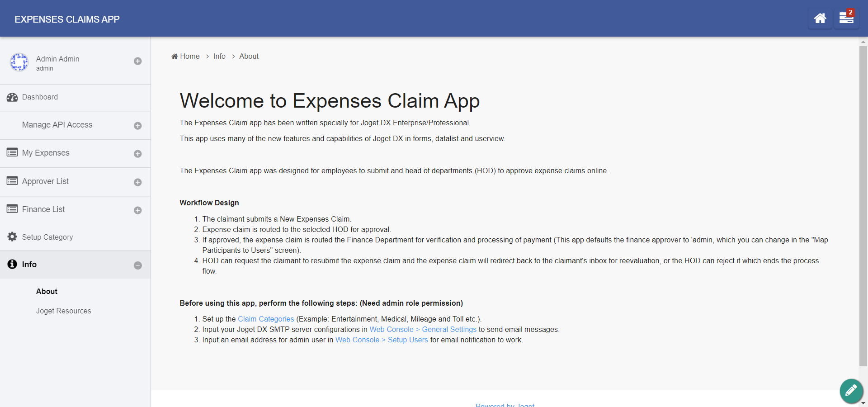Collapse the Info menu section
This screenshot has height=407, width=868.
[138, 265]
